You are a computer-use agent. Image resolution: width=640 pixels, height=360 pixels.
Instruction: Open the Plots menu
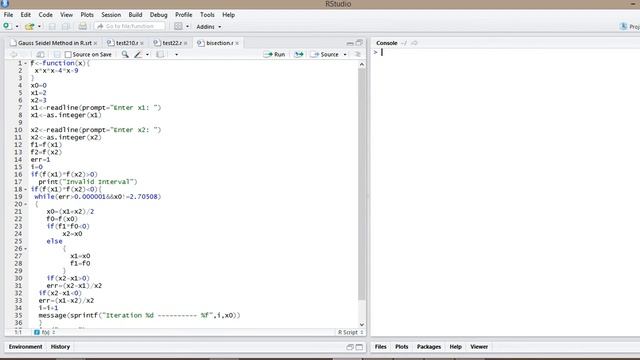click(87, 15)
